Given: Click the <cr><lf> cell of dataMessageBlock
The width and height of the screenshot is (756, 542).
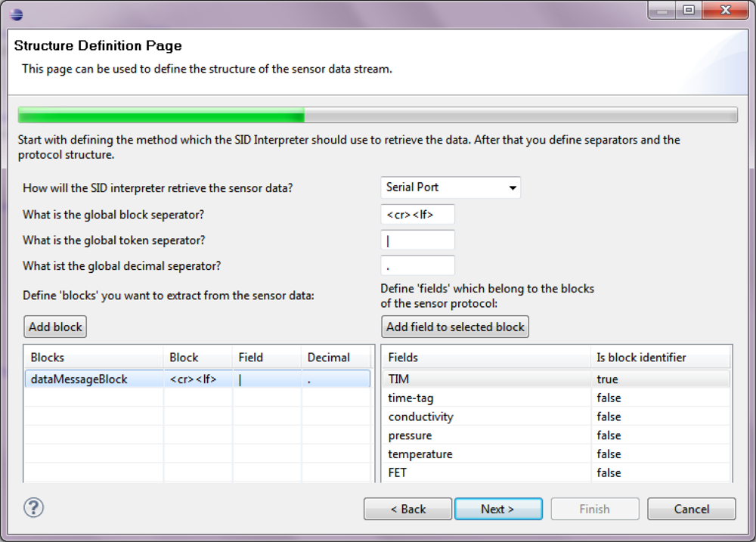Looking at the screenshot, I should pyautogui.click(x=198, y=379).
